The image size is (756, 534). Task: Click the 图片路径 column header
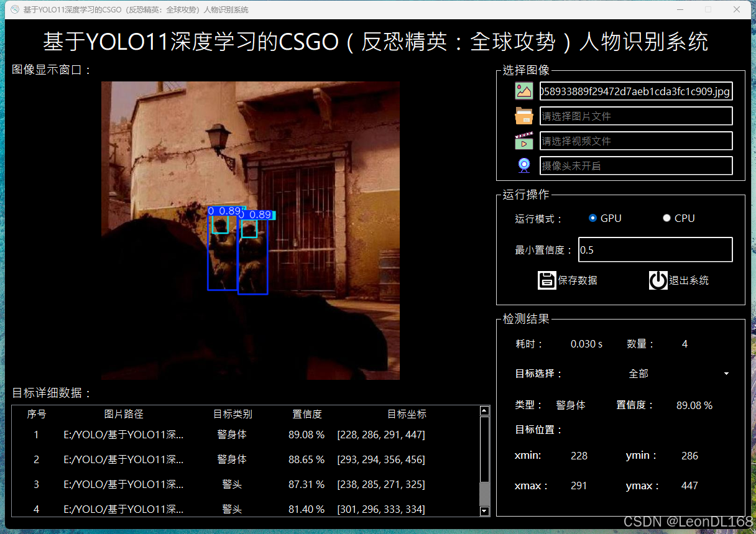(x=124, y=414)
